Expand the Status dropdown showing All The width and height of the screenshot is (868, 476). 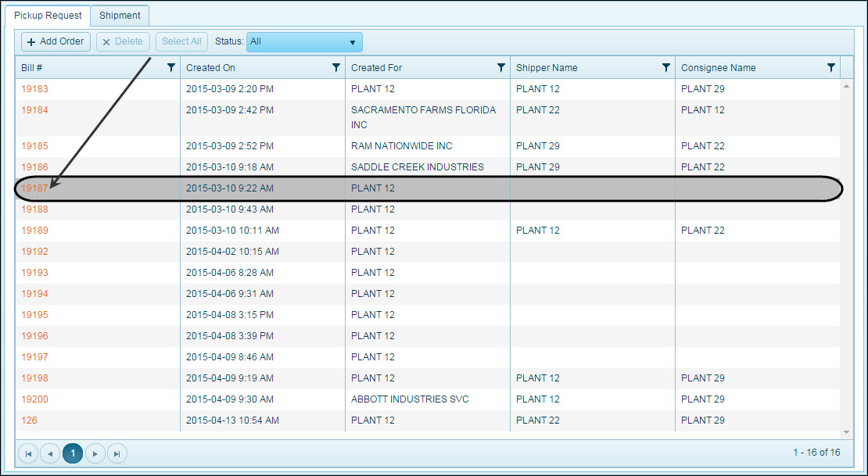pos(304,42)
